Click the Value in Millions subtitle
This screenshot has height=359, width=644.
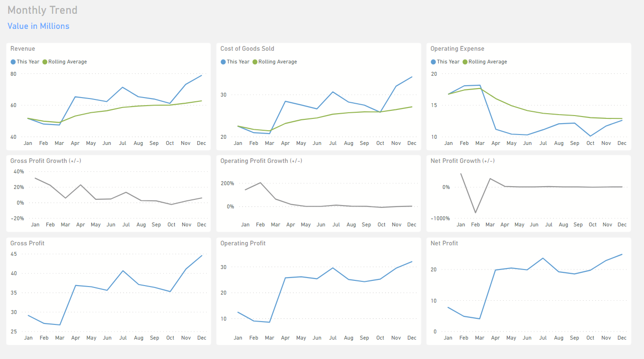tap(38, 26)
